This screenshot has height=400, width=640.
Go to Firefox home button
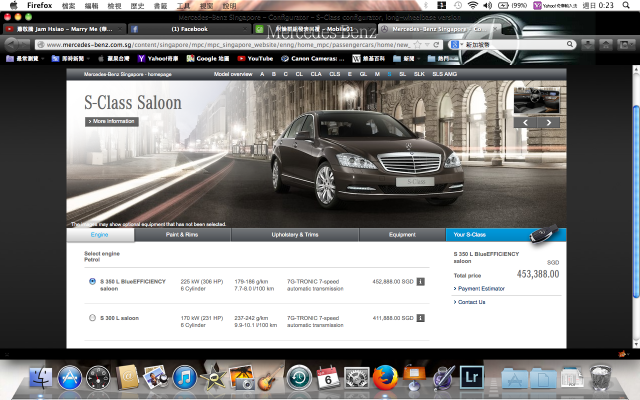click(x=606, y=44)
